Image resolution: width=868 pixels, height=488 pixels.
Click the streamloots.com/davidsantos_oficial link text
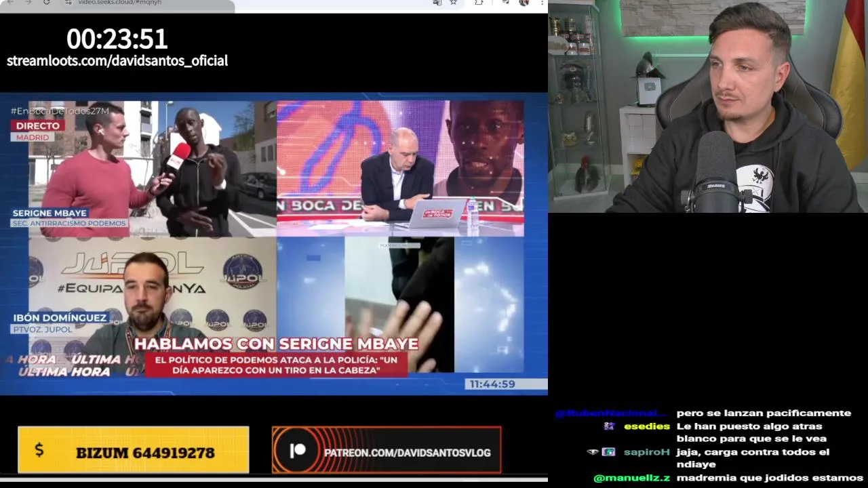click(x=117, y=60)
